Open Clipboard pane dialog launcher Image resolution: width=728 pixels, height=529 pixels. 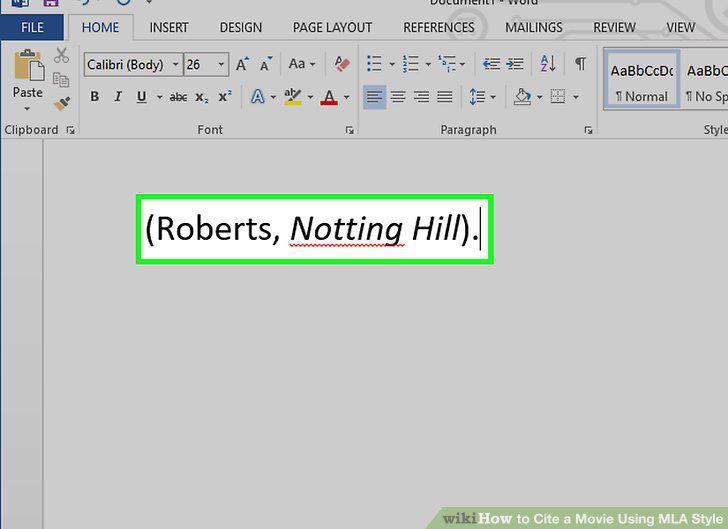coord(71,131)
